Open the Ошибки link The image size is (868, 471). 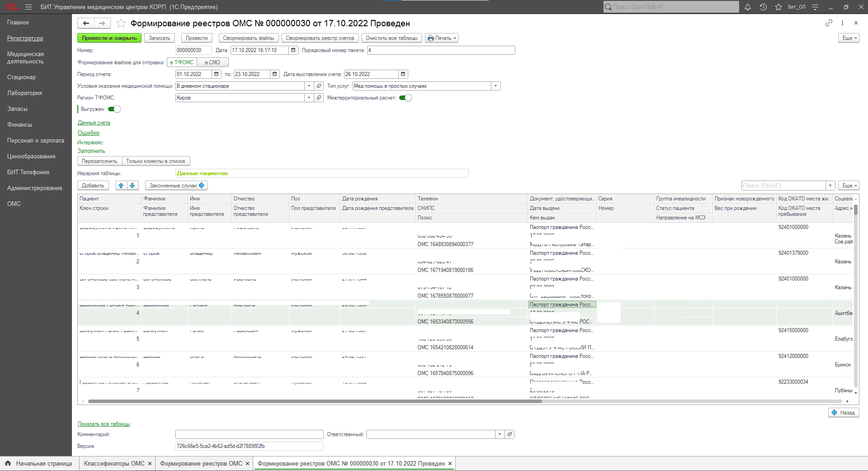tap(89, 133)
